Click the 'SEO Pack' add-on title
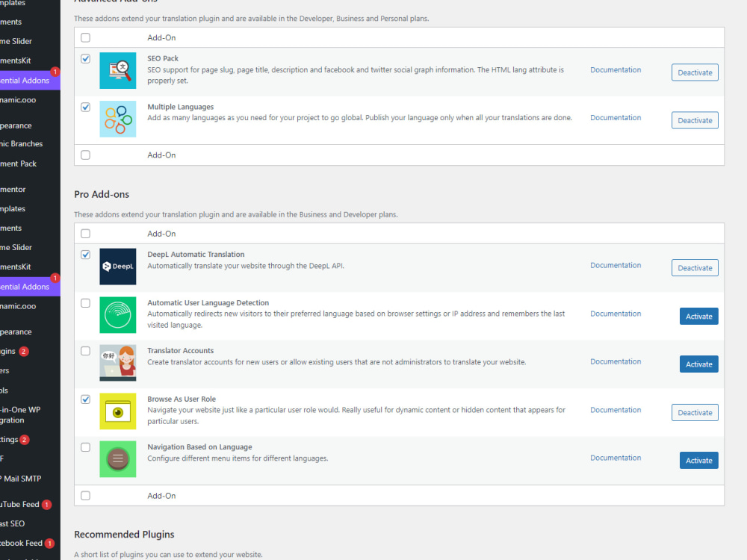The image size is (747, 560). [162, 58]
